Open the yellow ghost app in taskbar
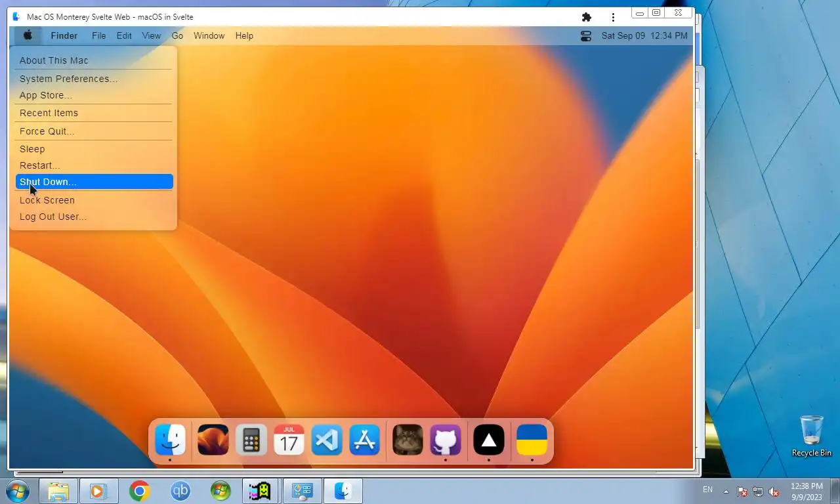Image resolution: width=840 pixels, height=504 pixels. click(x=261, y=491)
